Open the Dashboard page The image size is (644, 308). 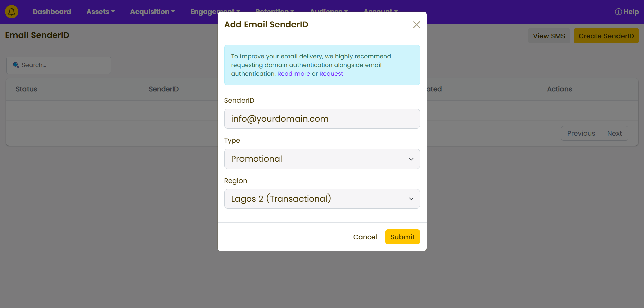click(52, 12)
